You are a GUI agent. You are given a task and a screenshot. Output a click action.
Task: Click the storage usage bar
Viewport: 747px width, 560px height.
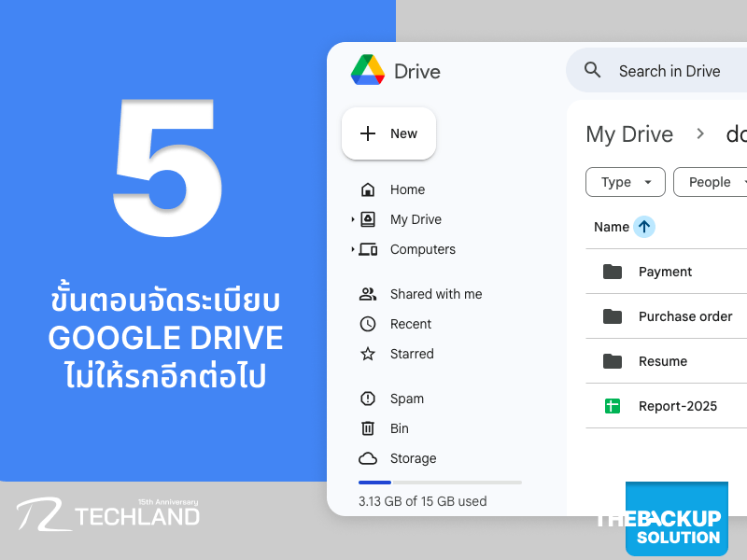(440, 483)
